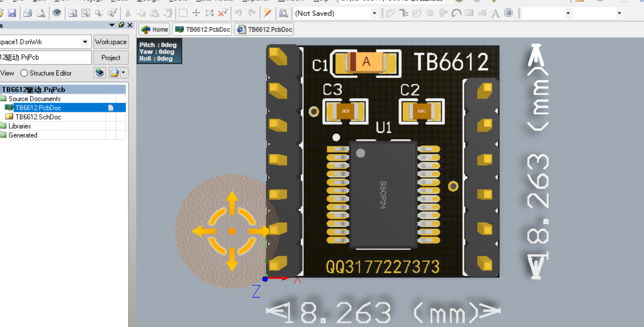Click Clear Filter red X funnel
The image size is (644, 327).
click(223, 13)
